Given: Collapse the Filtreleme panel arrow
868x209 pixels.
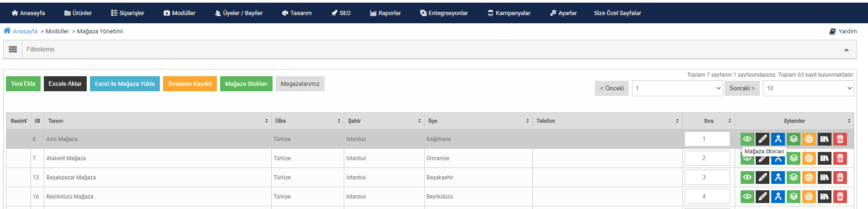Looking at the screenshot, I should [847, 50].
